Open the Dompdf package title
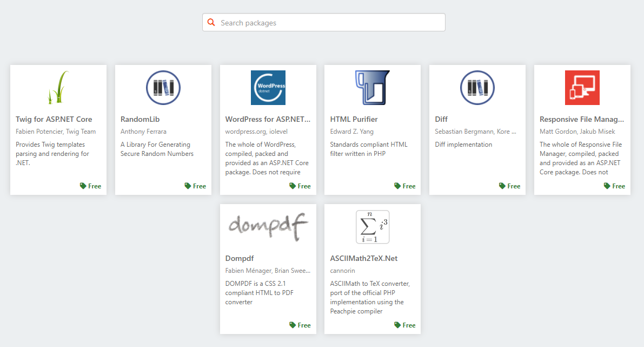 [240, 258]
